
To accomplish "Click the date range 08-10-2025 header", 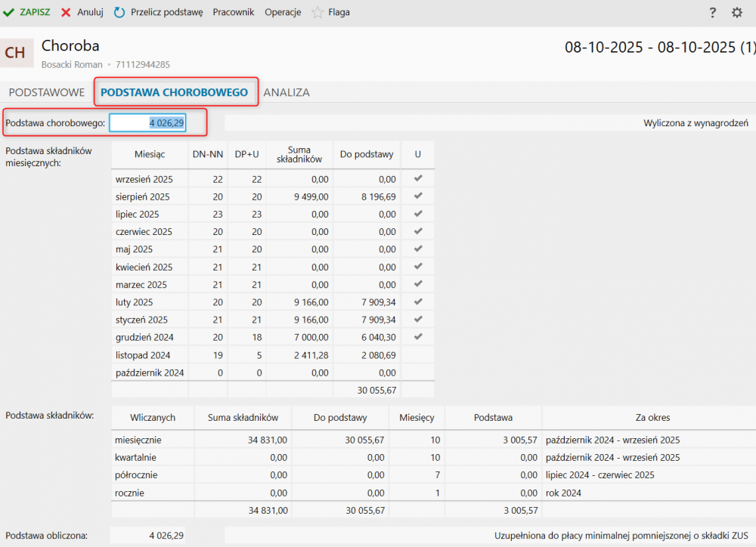I will click(660, 48).
